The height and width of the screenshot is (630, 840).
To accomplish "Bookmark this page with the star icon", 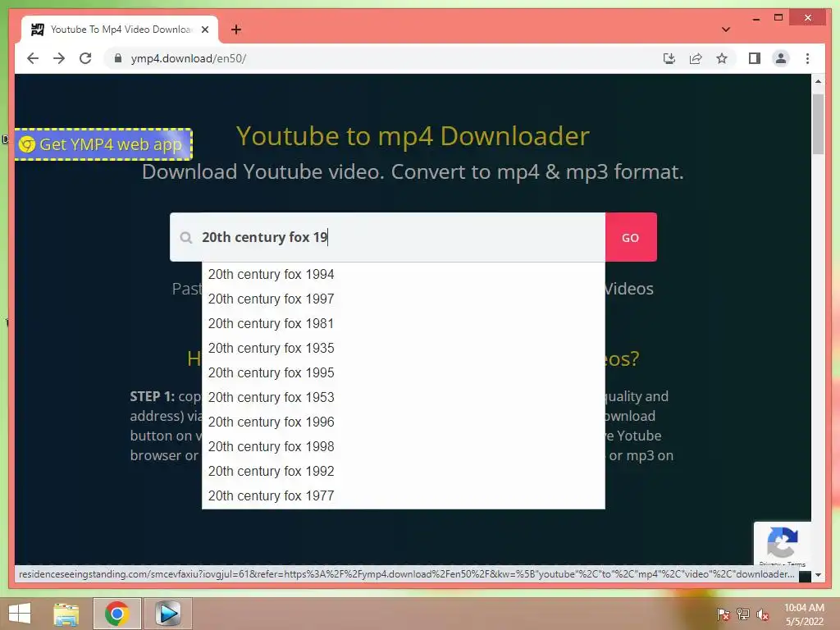I will click(722, 58).
